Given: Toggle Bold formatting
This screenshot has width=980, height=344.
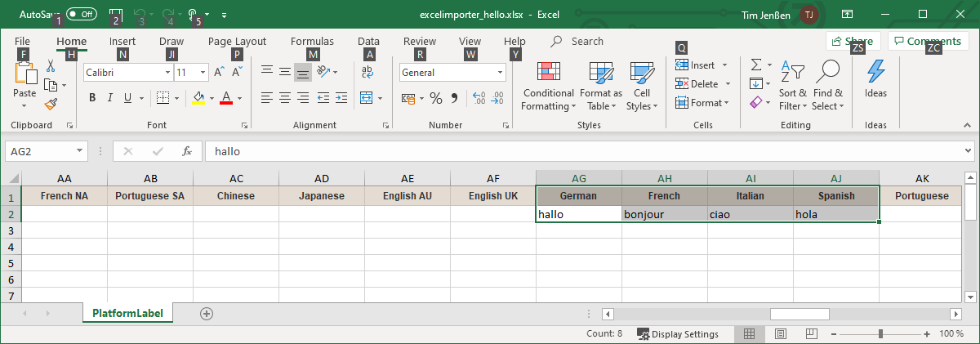Looking at the screenshot, I should [92, 98].
